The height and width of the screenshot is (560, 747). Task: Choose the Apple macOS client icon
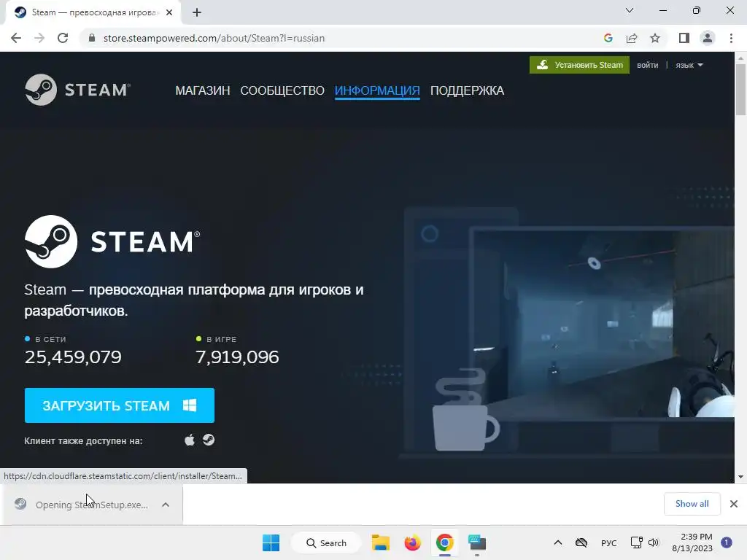pyautogui.click(x=190, y=440)
